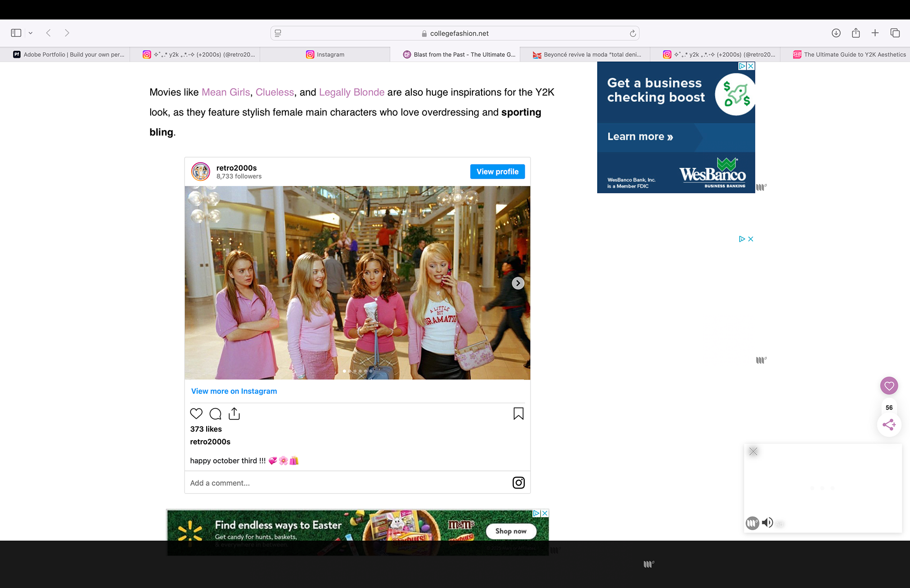910x588 pixels.
Task: Click the WesBanco logo in ad
Action: (713, 173)
